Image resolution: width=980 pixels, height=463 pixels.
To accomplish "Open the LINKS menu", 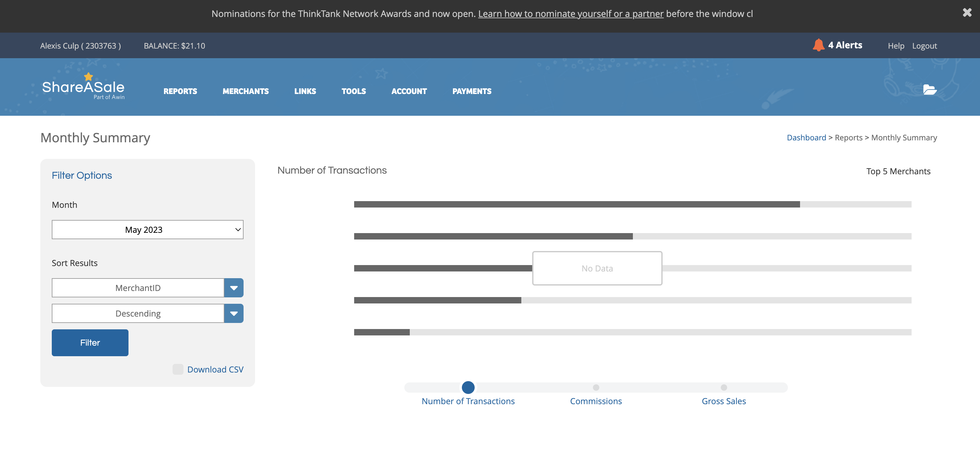I will pyautogui.click(x=305, y=91).
